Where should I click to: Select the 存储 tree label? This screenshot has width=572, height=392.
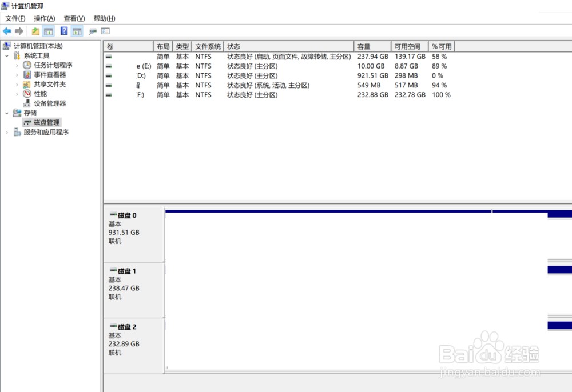(x=30, y=113)
